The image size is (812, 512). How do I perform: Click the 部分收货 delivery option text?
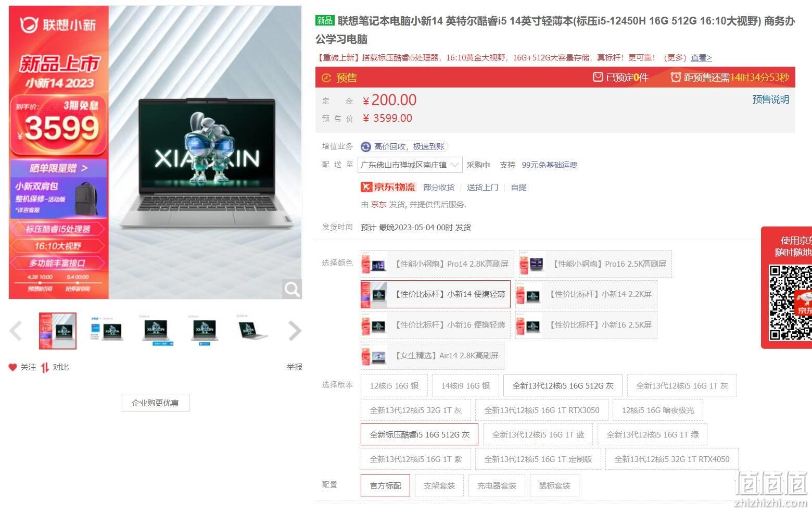pos(439,188)
